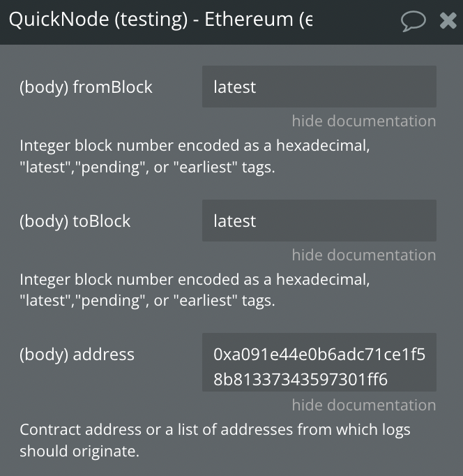463x476 pixels.
Task: Click the (body) address label
Action: pos(77,355)
